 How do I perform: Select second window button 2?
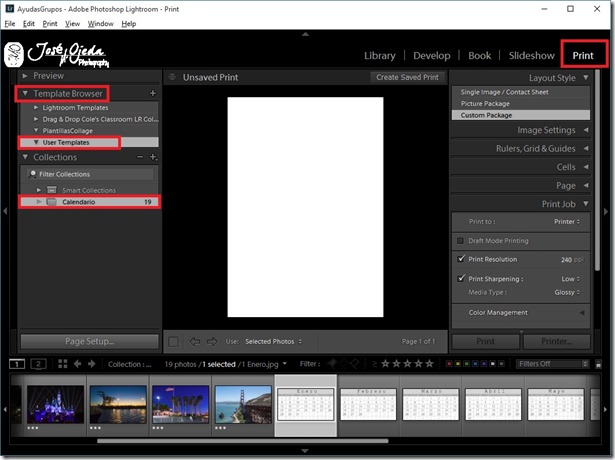tap(38, 364)
